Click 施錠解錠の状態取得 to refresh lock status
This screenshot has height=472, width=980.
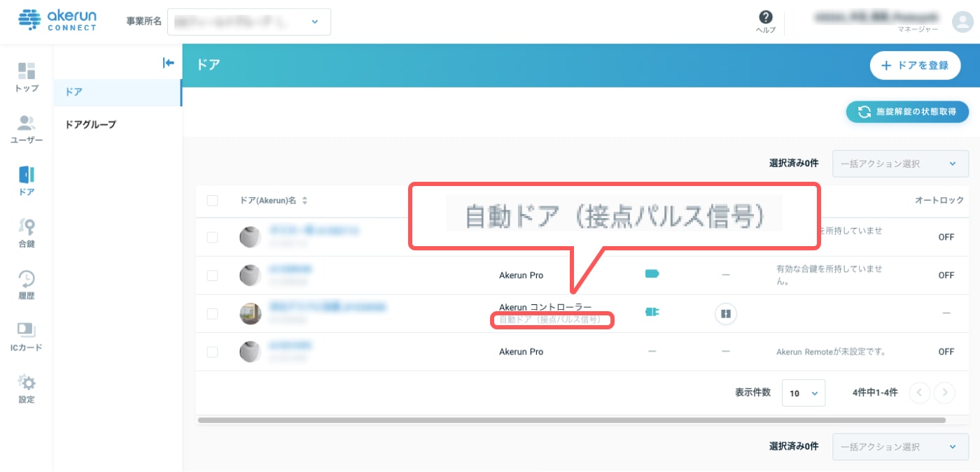coord(907,112)
